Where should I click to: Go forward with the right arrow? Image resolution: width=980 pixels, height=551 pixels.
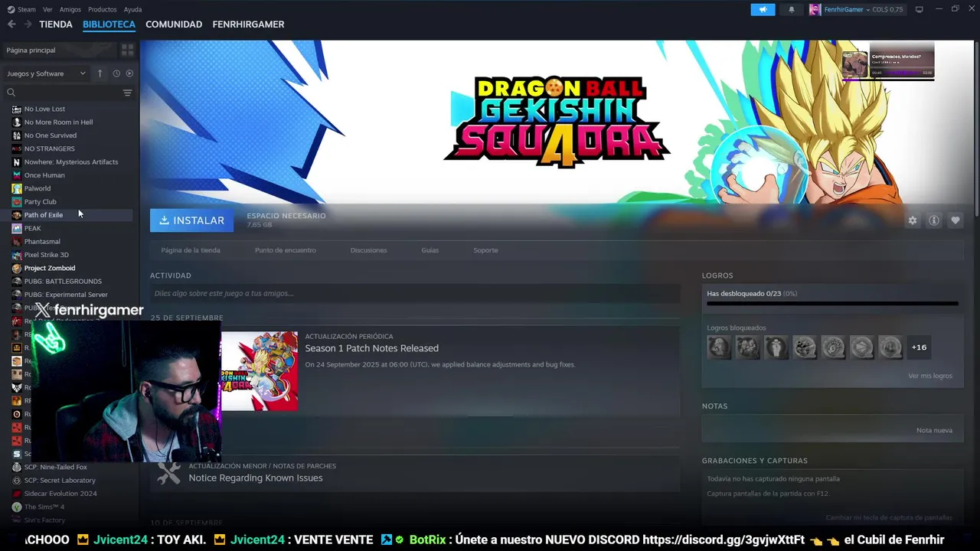pyautogui.click(x=28, y=24)
